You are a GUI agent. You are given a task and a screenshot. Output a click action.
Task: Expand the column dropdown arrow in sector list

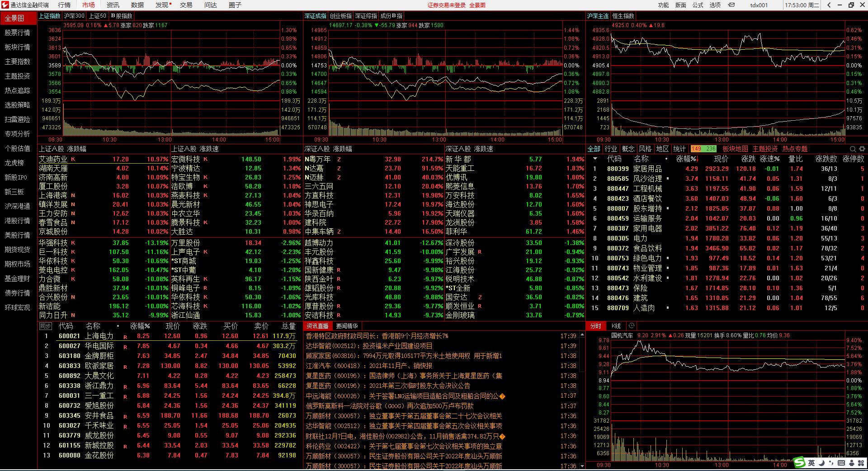pyautogui.click(x=595, y=159)
